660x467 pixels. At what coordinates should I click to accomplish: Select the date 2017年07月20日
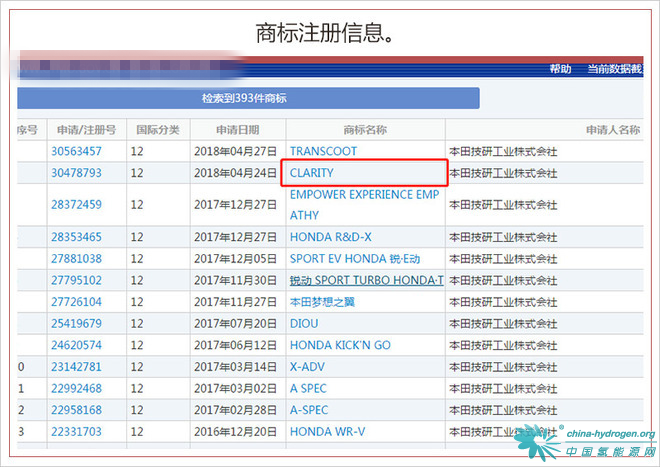235,323
